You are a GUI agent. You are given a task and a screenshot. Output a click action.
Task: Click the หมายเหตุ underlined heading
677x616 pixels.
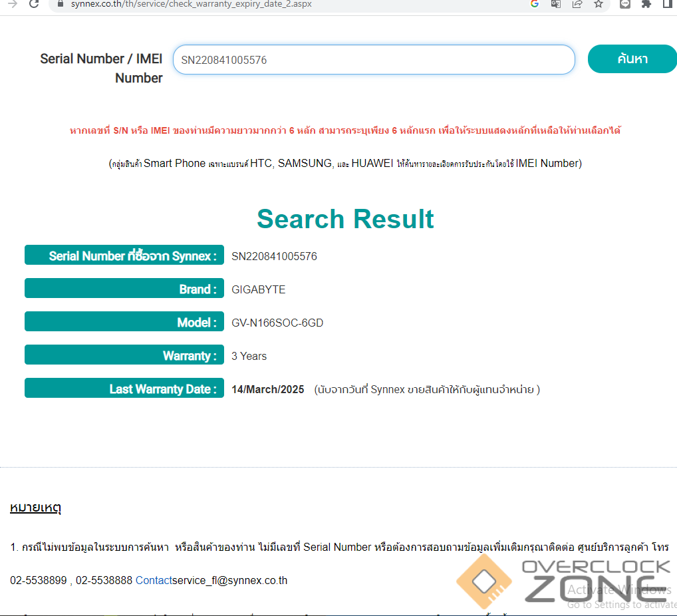point(35,507)
